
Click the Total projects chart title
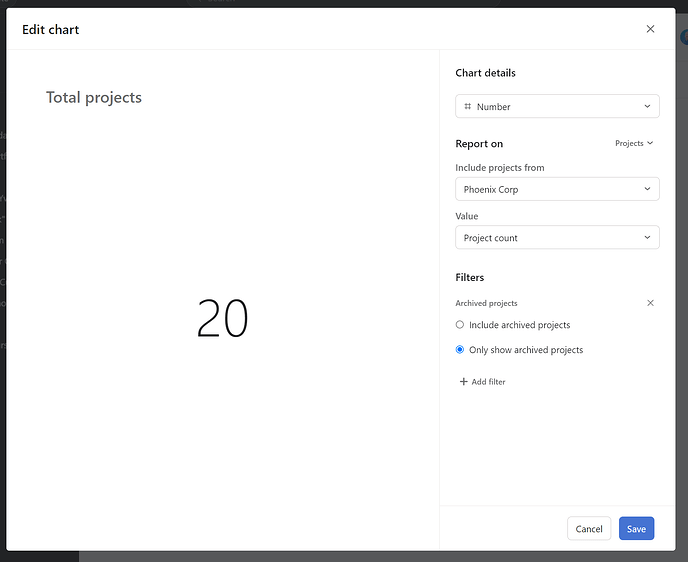(94, 98)
